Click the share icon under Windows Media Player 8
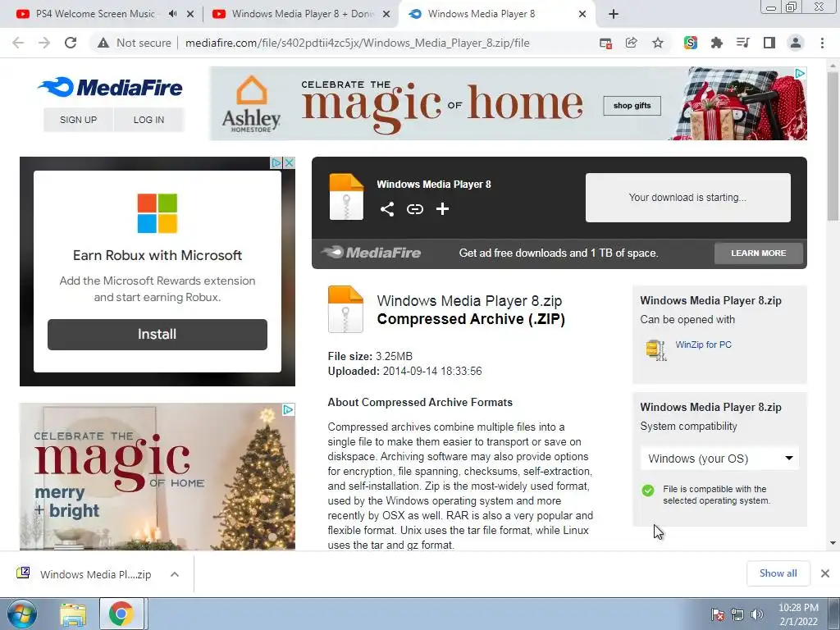 387,209
